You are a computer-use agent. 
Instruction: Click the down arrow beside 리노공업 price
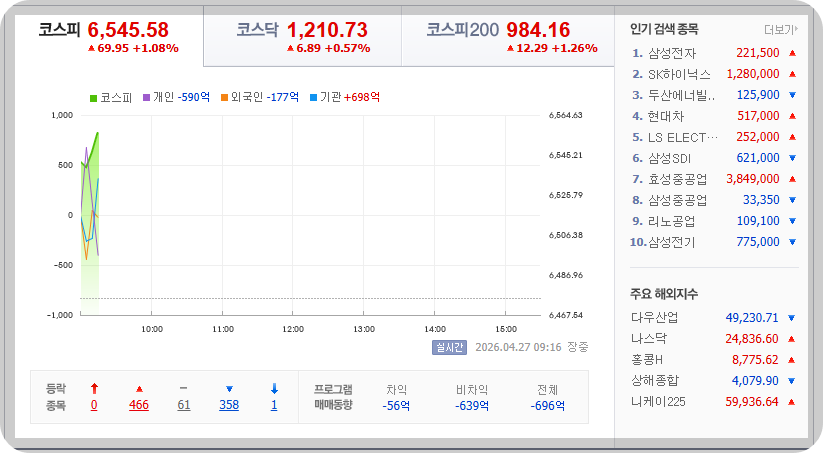[793, 221]
